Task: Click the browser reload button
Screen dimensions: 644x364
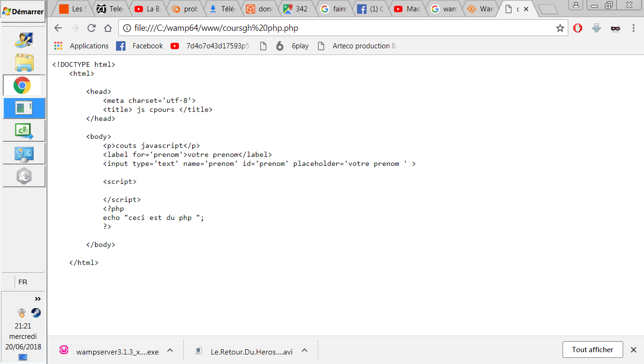Action: coord(91,28)
